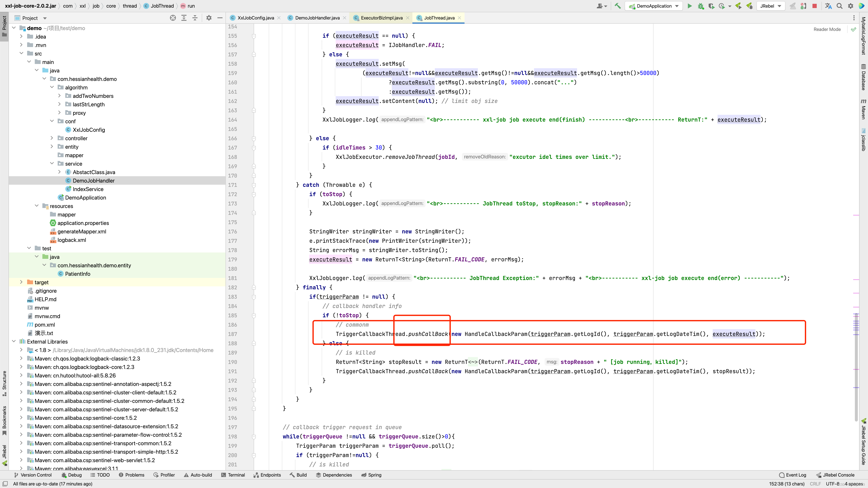Image resolution: width=868 pixels, height=488 pixels.
Task: Run DemoApplication with green play button
Action: click(690, 6)
